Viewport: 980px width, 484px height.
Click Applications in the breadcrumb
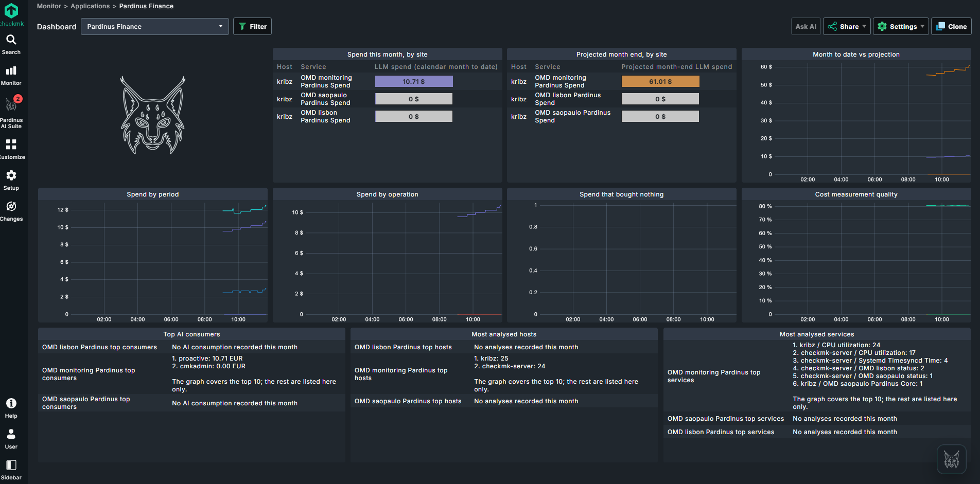point(90,6)
